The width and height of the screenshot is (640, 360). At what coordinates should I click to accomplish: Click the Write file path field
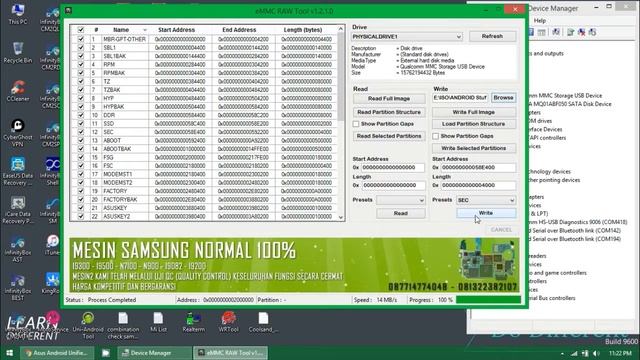460,98
